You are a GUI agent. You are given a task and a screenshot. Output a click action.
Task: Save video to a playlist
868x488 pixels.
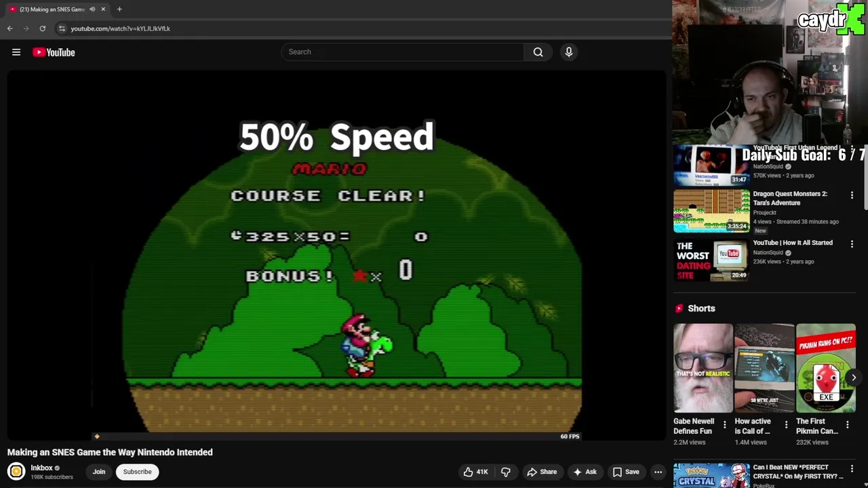pos(626,472)
